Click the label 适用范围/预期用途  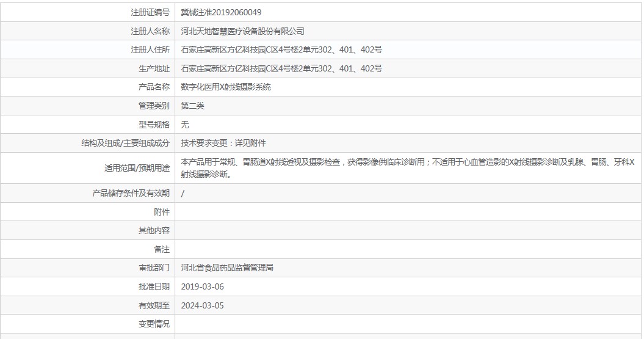[137, 168]
